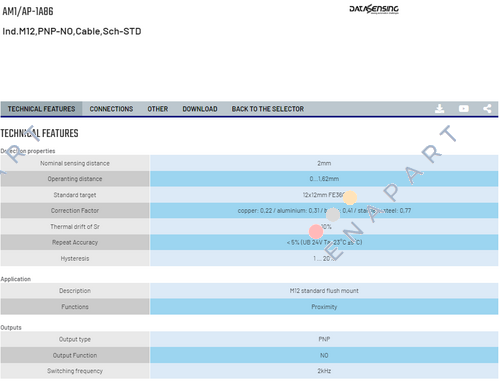Select the Operating distance value 0...1.62mm
Viewport: 500px width, 382px height.
tap(324, 179)
